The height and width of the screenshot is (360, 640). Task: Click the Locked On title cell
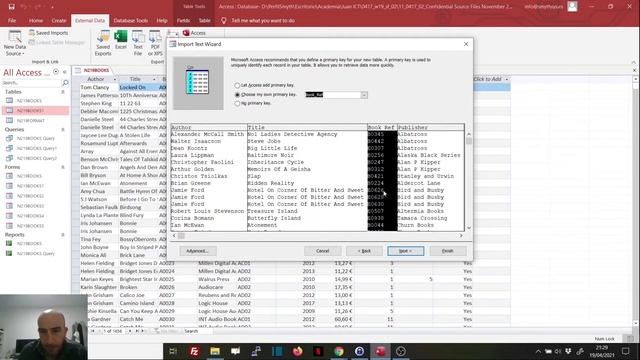click(x=138, y=87)
